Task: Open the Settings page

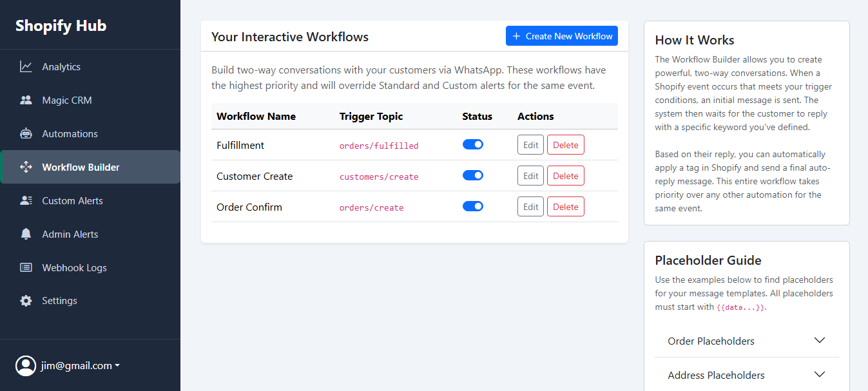Action: tap(90, 301)
